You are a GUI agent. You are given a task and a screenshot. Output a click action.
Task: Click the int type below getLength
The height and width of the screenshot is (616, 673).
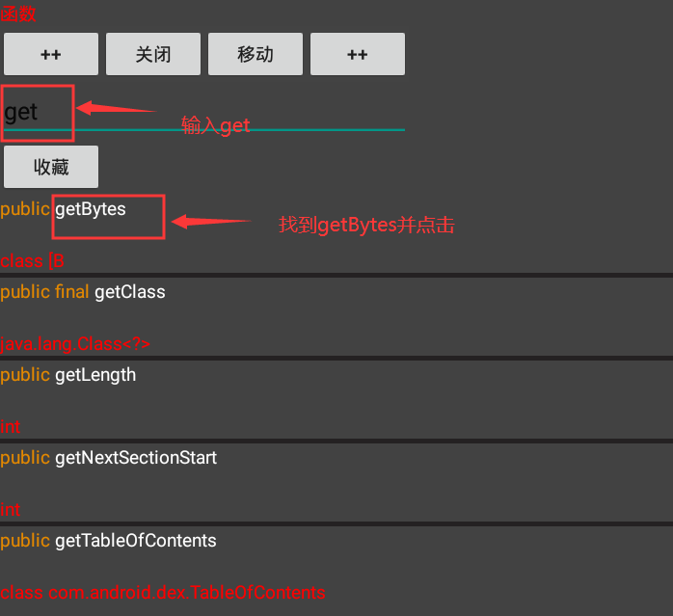click(11, 427)
